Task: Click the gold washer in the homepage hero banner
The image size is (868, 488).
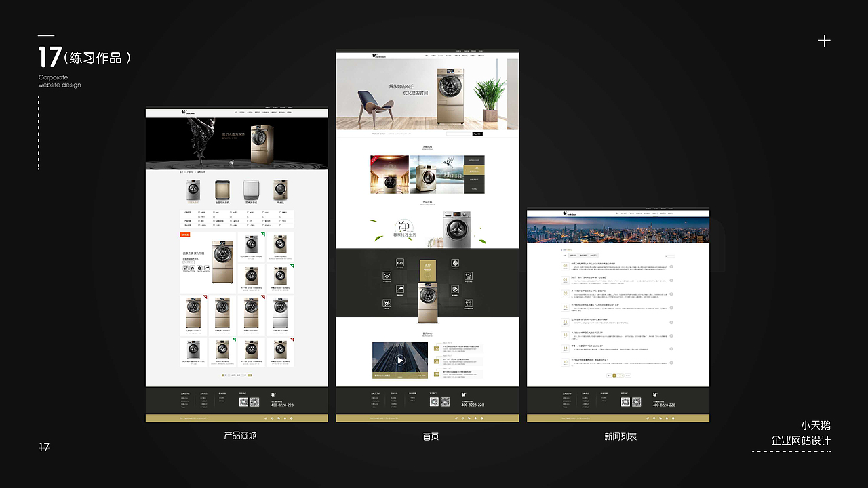Action: 450,96
